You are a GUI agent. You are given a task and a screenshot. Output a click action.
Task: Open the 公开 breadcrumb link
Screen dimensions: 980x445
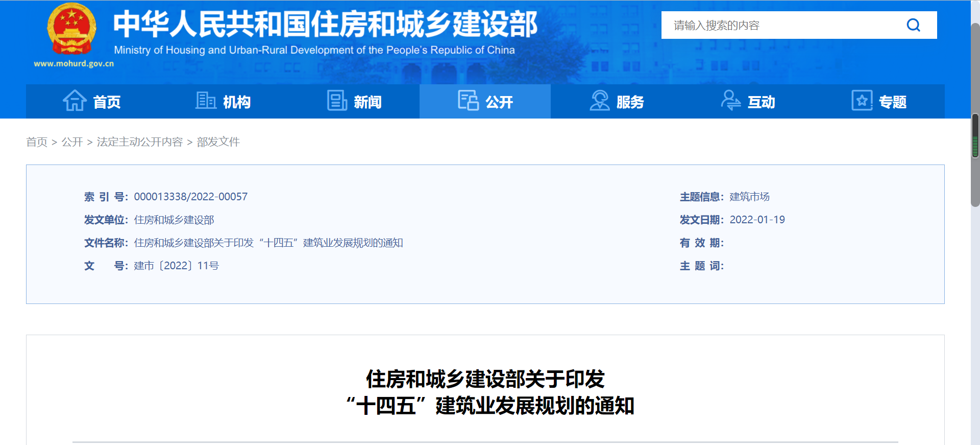[72, 142]
